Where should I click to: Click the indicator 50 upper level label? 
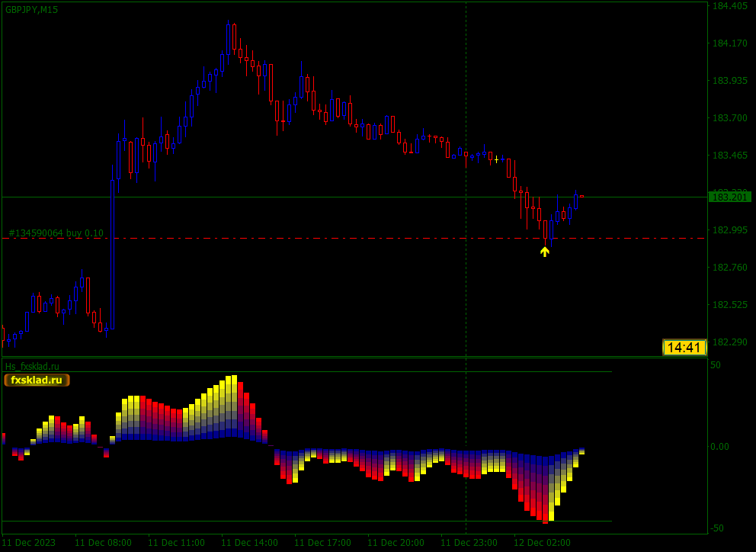[x=716, y=364]
